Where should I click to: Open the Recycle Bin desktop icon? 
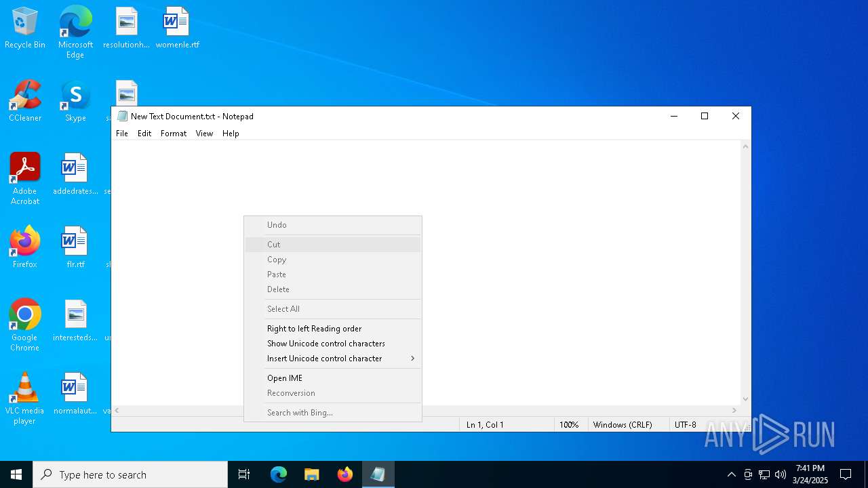25,28
